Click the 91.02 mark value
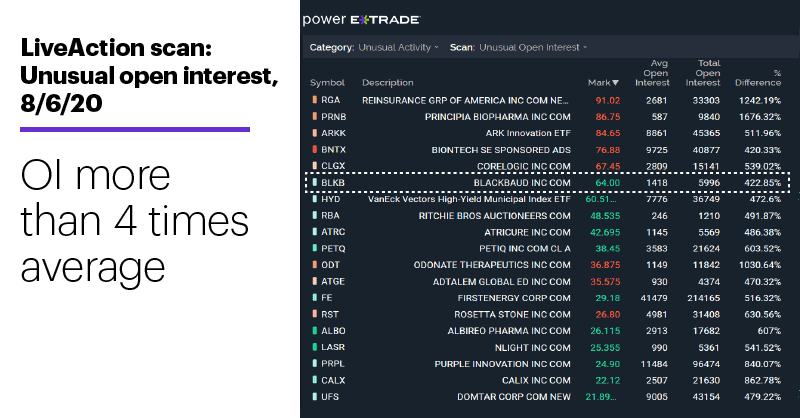The image size is (800, 418). tap(608, 101)
